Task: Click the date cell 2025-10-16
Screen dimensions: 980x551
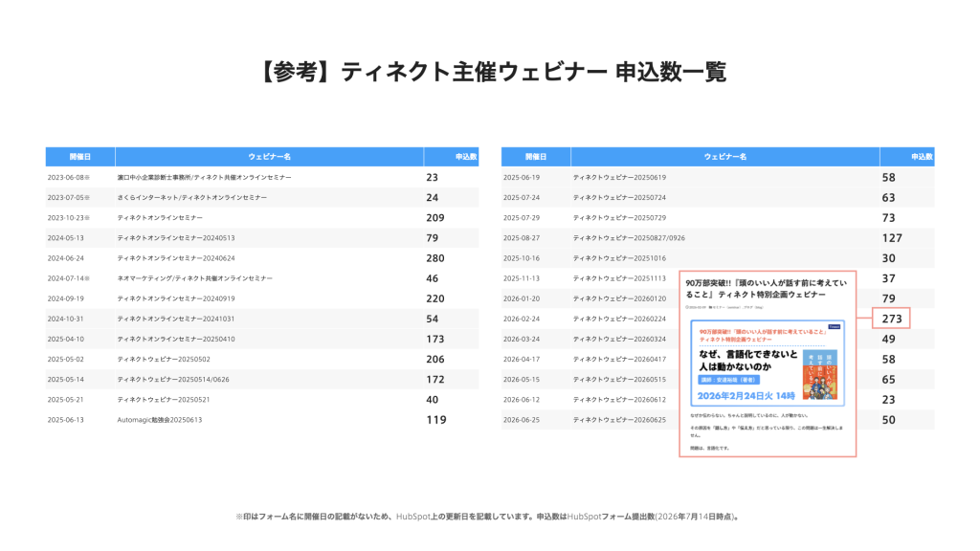Action: [522, 258]
